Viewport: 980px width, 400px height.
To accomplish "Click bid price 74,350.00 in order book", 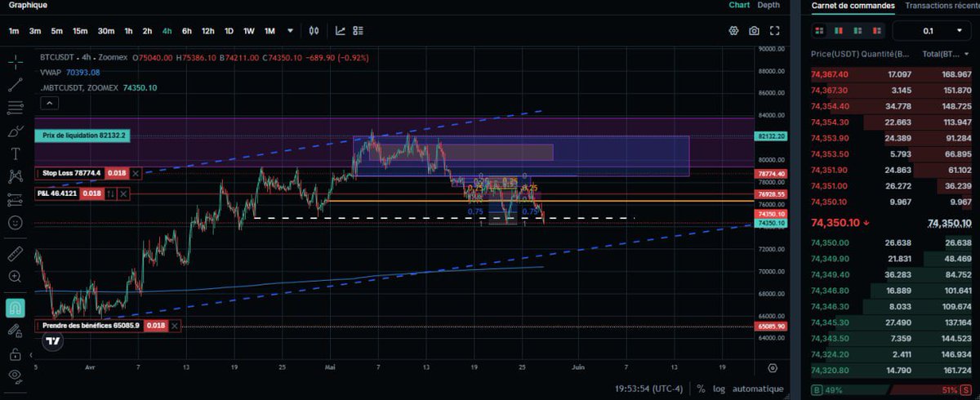I will (829, 242).
